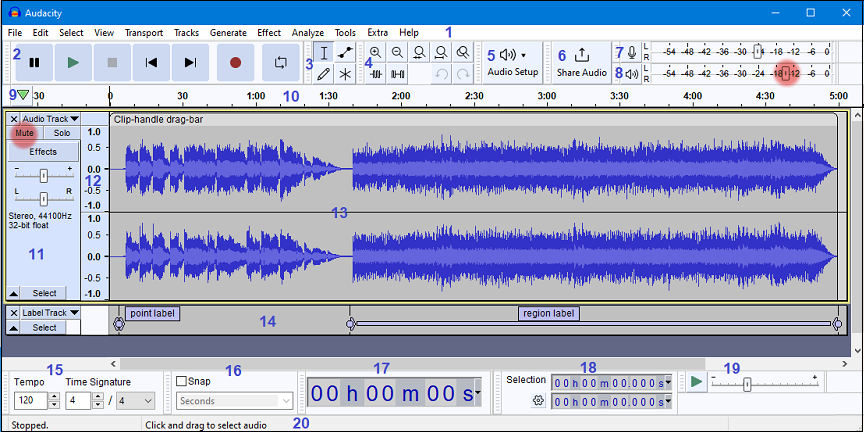Click Fit Selection to Width icon
Screen dimensions: 864x432
(419, 53)
